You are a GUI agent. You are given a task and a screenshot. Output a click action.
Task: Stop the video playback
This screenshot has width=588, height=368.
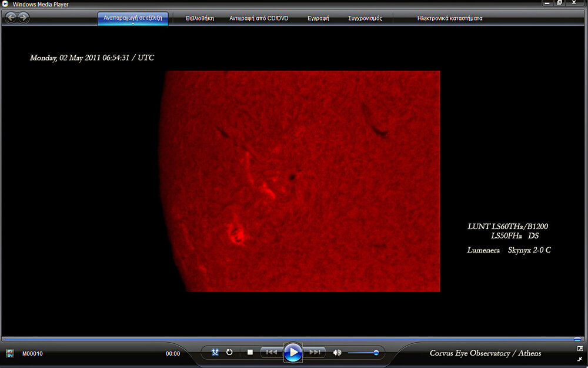click(x=250, y=353)
